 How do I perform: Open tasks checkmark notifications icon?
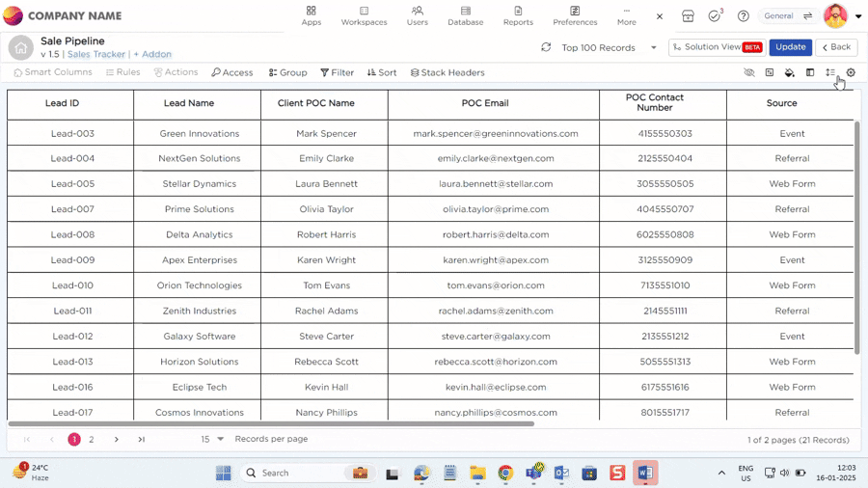tap(715, 16)
